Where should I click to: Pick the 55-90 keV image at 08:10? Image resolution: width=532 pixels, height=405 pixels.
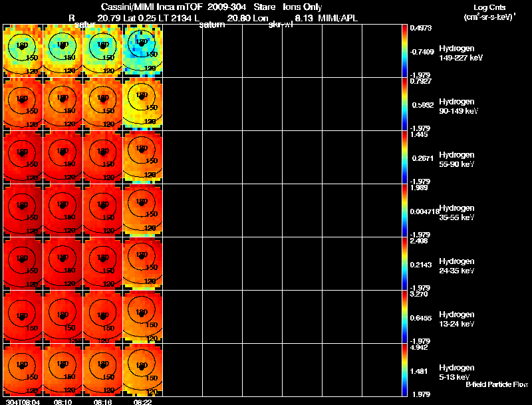(63, 157)
